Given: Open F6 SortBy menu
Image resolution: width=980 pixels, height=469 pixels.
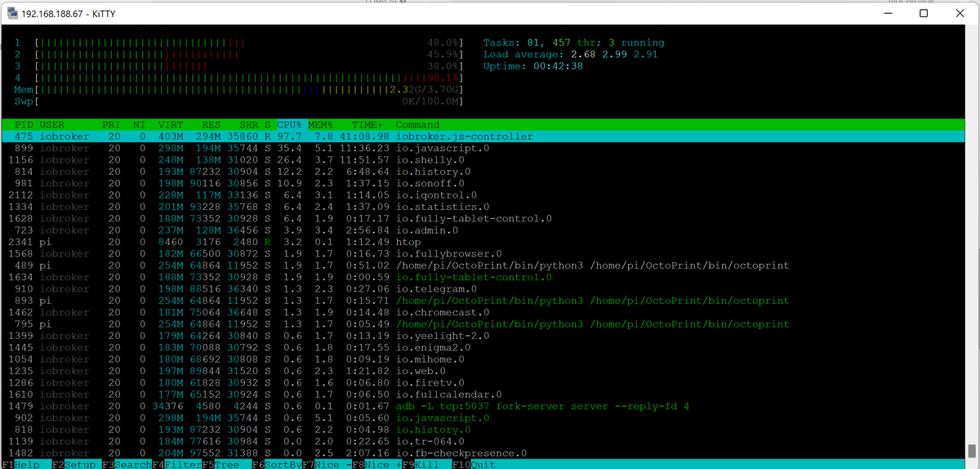Looking at the screenshot, I should (277, 464).
